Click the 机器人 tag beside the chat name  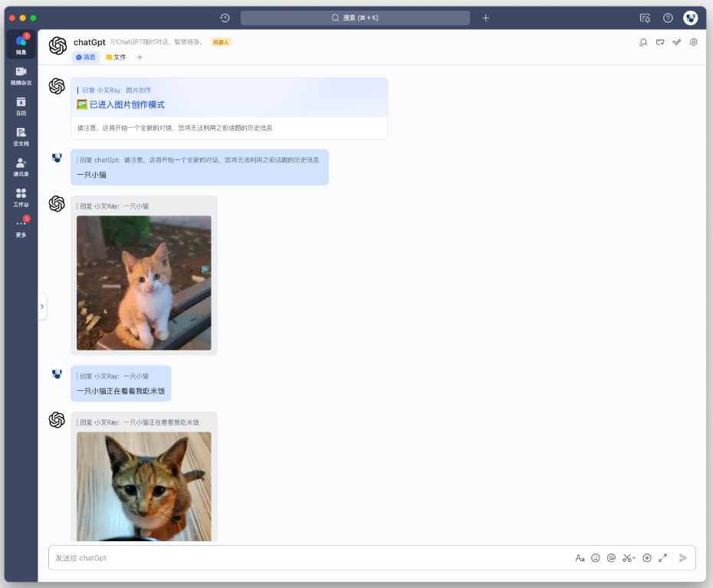tap(221, 42)
